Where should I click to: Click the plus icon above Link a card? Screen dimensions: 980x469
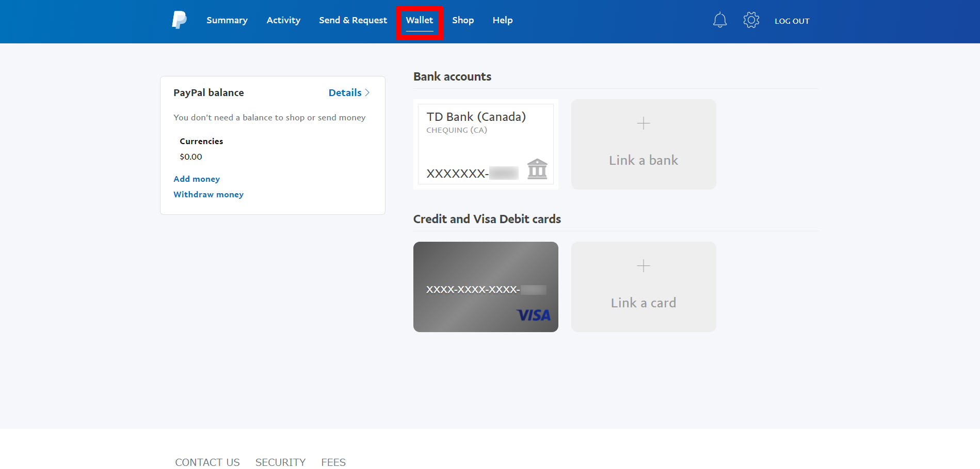[644, 265]
